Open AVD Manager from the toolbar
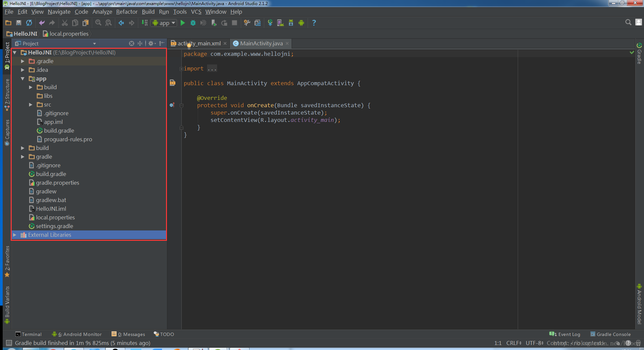The height and width of the screenshot is (350, 644). point(280,23)
